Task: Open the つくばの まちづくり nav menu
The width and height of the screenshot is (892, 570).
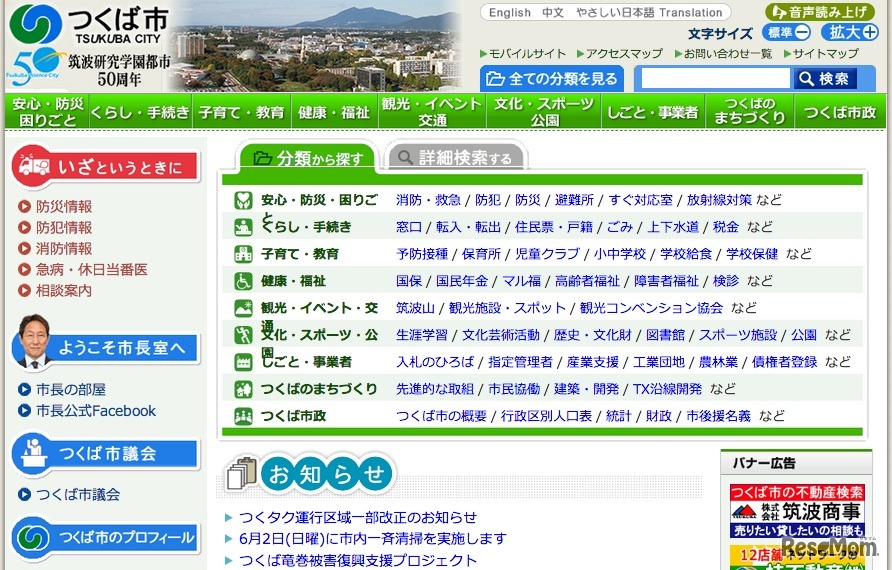Action: coord(750,111)
